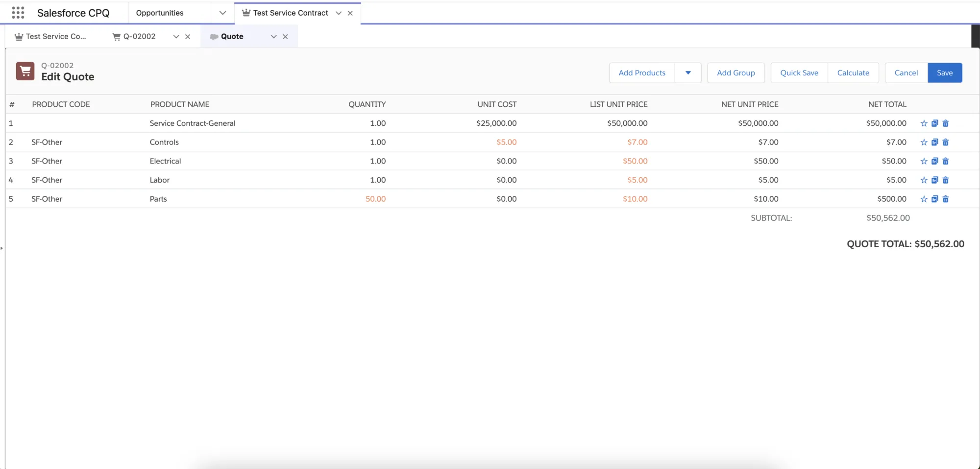Click the Controls quantity 1.00
The image size is (980, 469).
(x=378, y=142)
